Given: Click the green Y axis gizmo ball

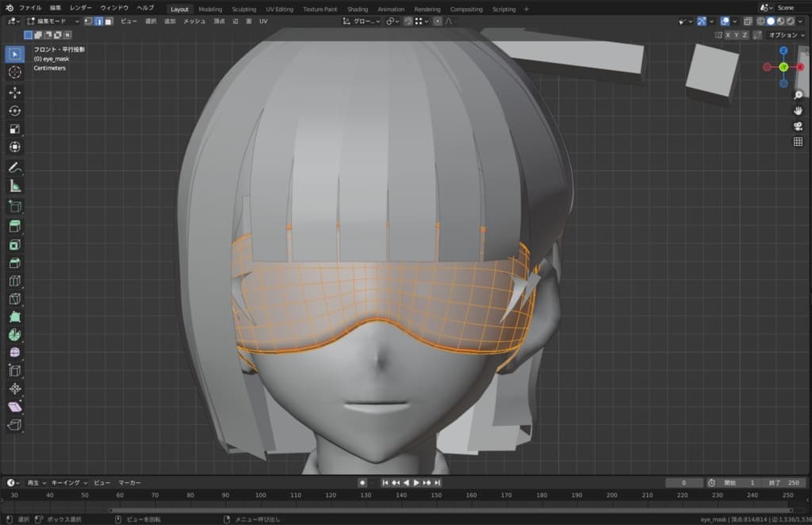Looking at the screenshot, I should (783, 67).
